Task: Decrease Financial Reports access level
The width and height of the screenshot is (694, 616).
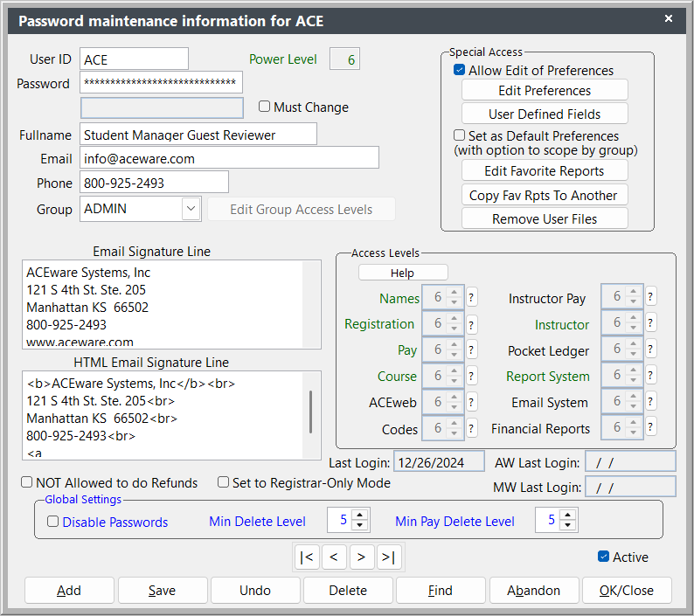Action: point(634,433)
